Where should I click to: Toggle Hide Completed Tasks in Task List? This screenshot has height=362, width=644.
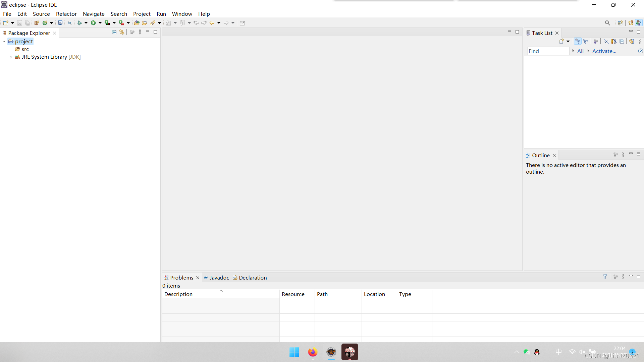point(606,41)
